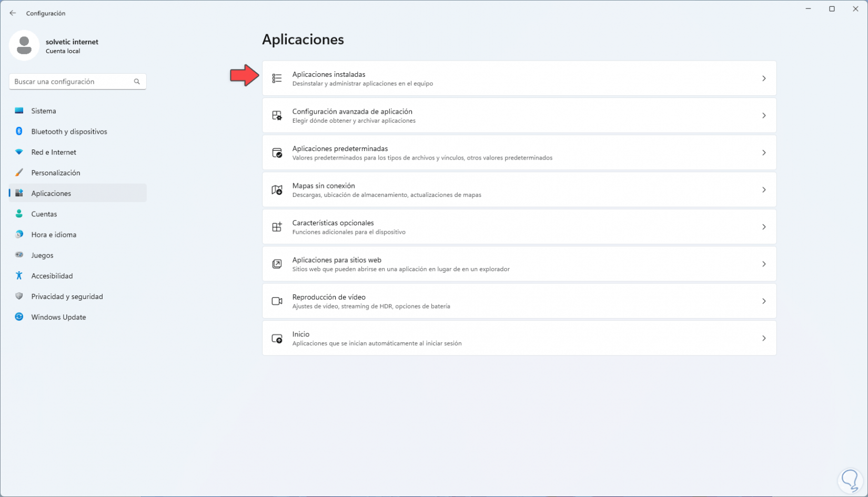Open the Cuentas section
The height and width of the screenshot is (497, 868).
point(44,214)
